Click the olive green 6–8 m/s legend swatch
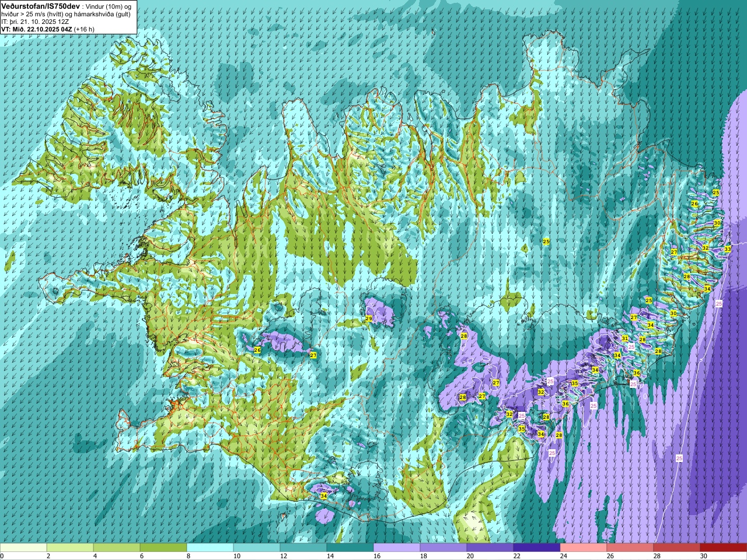This screenshot has height=560, width=747. tap(163, 548)
